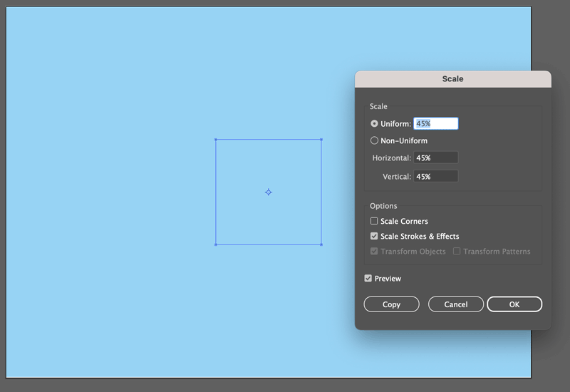Screen dimensions: 570x392
Task: Click the Copy button
Action: pyautogui.click(x=391, y=304)
